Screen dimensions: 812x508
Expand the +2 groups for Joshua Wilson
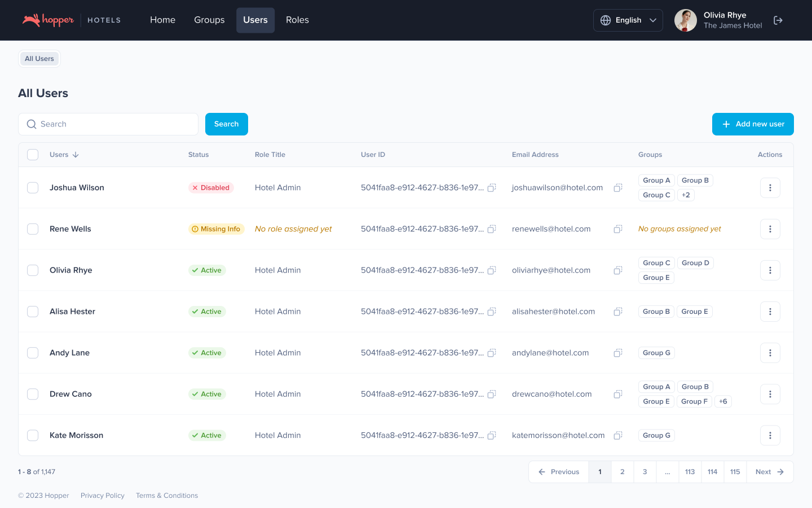point(686,195)
